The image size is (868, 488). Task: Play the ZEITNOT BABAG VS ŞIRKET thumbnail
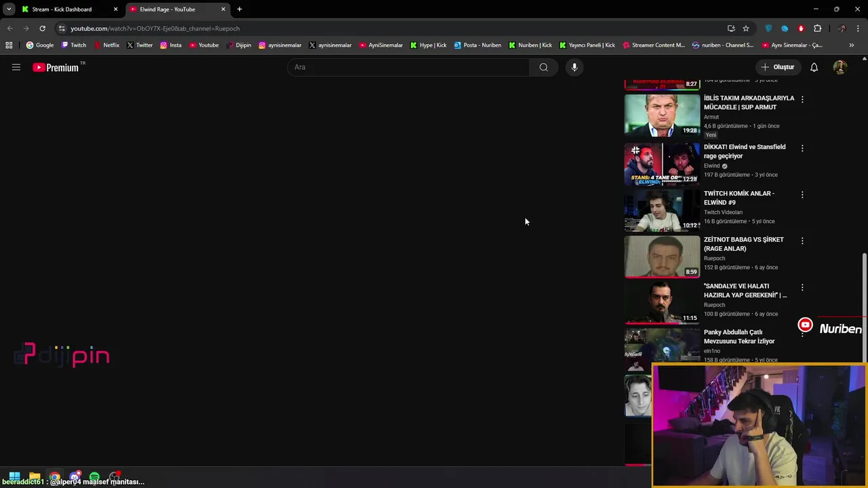tap(662, 256)
